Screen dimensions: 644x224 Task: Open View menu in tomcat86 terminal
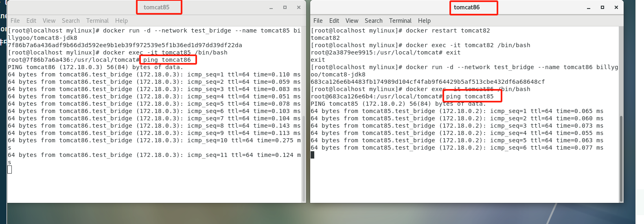(352, 21)
